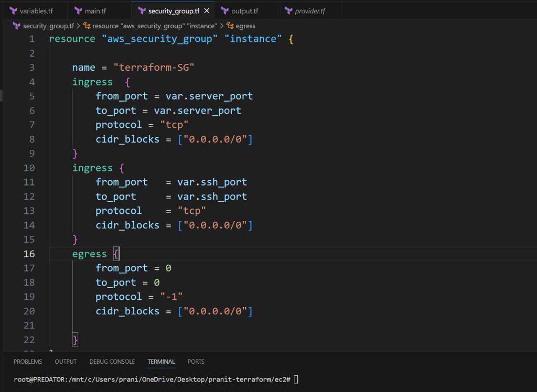Image resolution: width=537 pixels, height=392 pixels.
Task: Click var.ssh_port on line 12
Action: (212, 197)
